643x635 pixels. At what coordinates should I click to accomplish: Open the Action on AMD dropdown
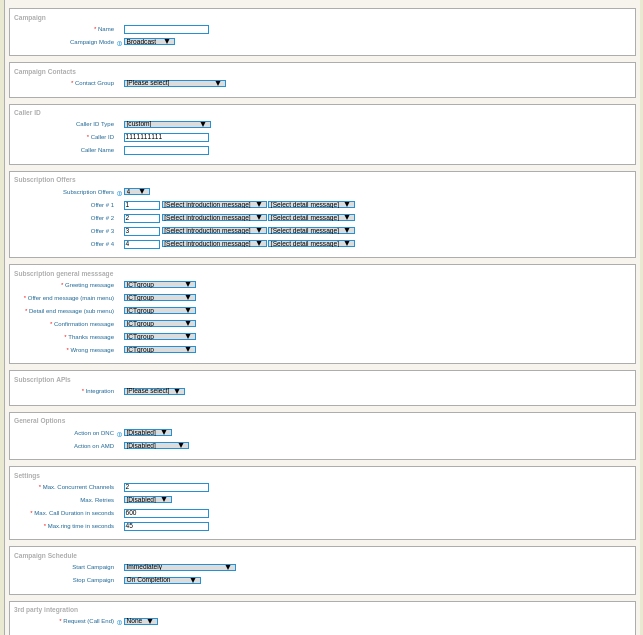coord(156,445)
